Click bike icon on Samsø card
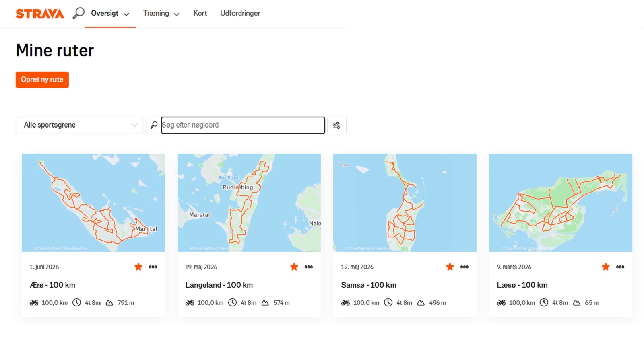This screenshot has width=644, height=362. coord(345,302)
